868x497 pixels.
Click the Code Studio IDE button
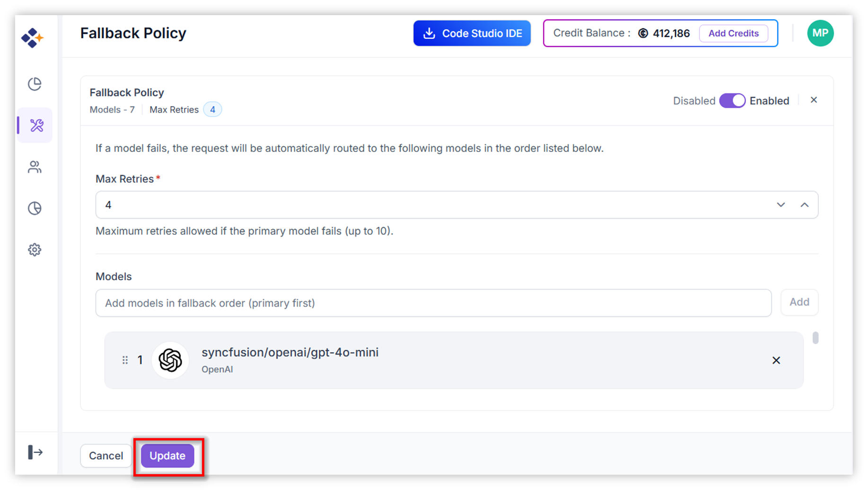[x=472, y=33]
